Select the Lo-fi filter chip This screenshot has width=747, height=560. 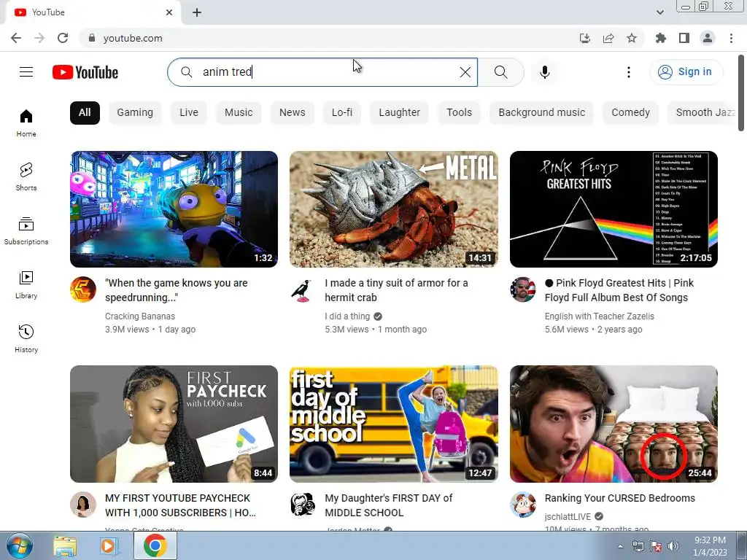coord(342,113)
